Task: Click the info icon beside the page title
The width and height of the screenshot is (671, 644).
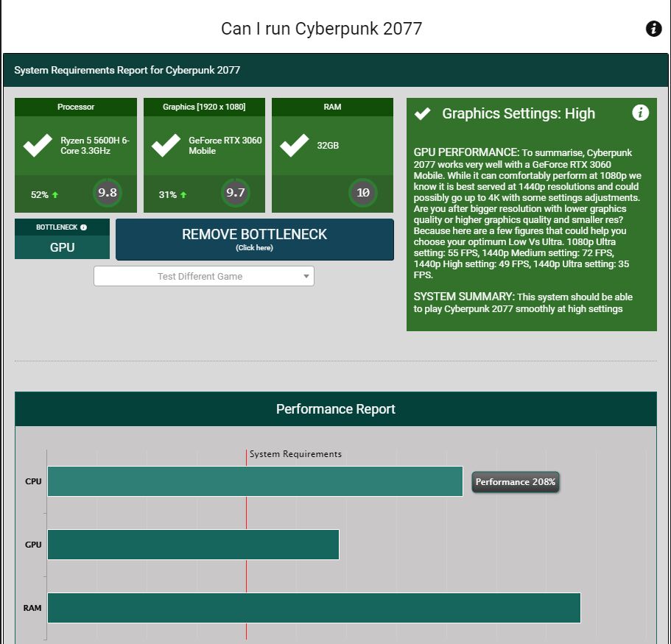Action: tap(653, 29)
